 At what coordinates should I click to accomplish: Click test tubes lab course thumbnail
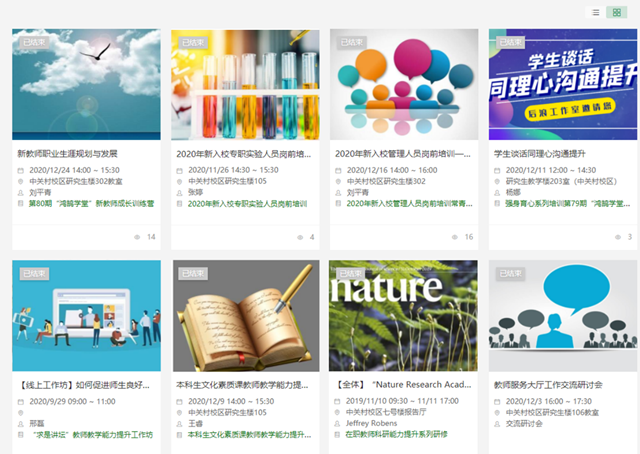click(x=245, y=85)
